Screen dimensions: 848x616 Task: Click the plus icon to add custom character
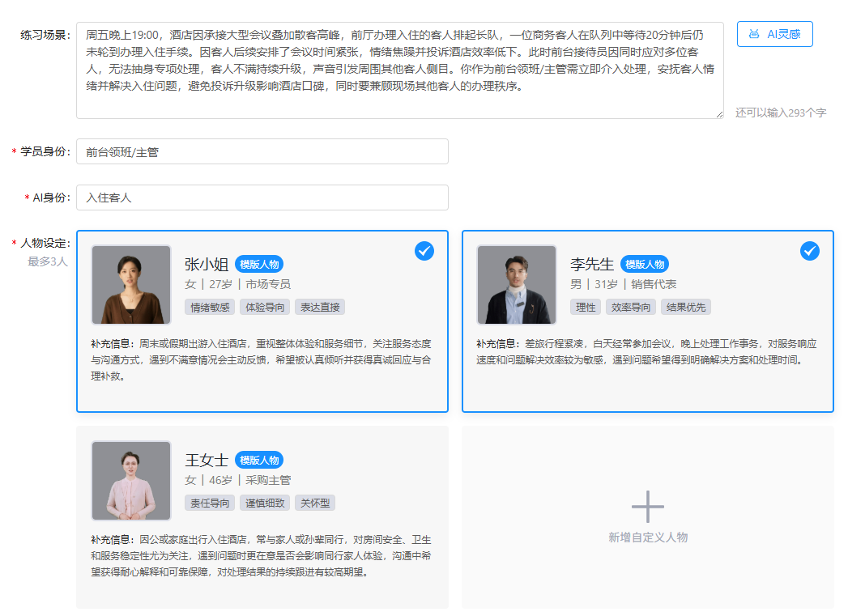pos(647,506)
